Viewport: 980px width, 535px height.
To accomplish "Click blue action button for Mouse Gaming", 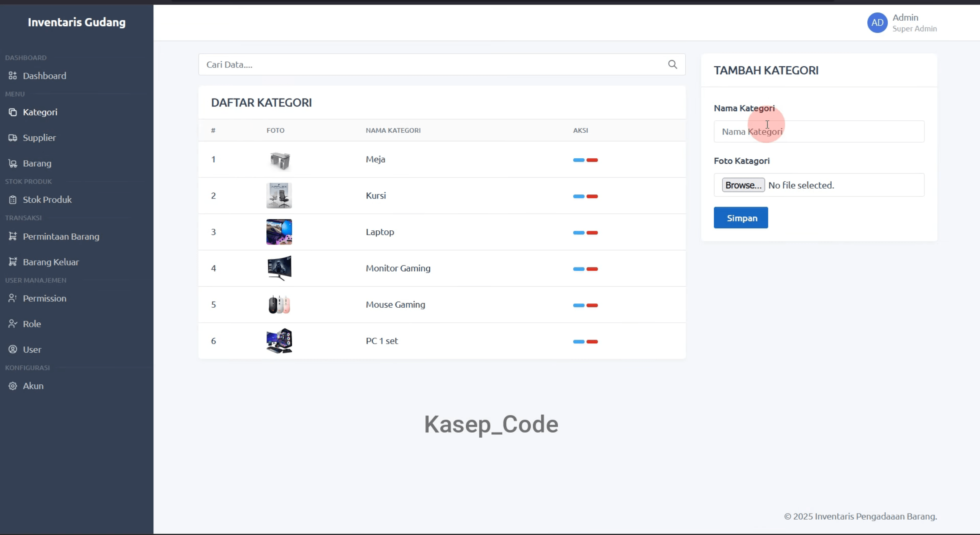I will pos(579,305).
